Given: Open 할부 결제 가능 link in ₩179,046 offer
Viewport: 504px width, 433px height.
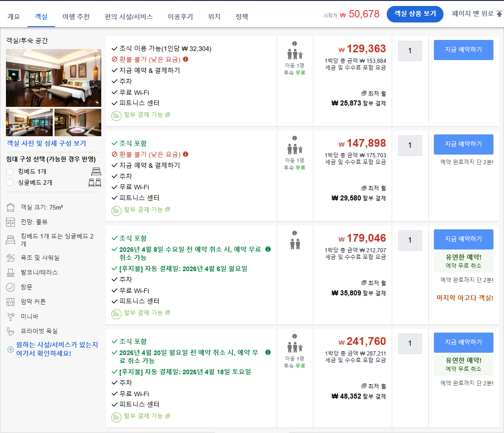Looking at the screenshot, I should [x=147, y=313].
